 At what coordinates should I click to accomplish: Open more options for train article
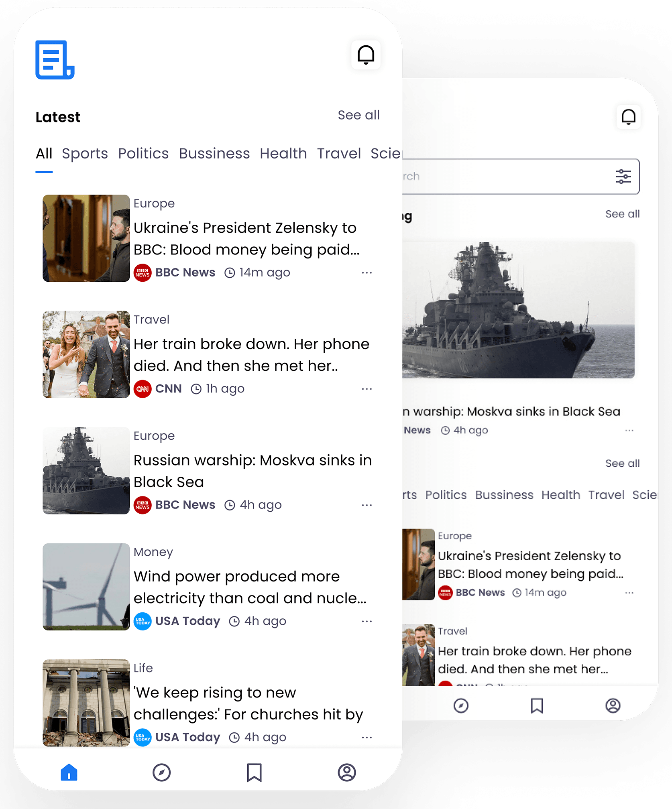coord(367,389)
